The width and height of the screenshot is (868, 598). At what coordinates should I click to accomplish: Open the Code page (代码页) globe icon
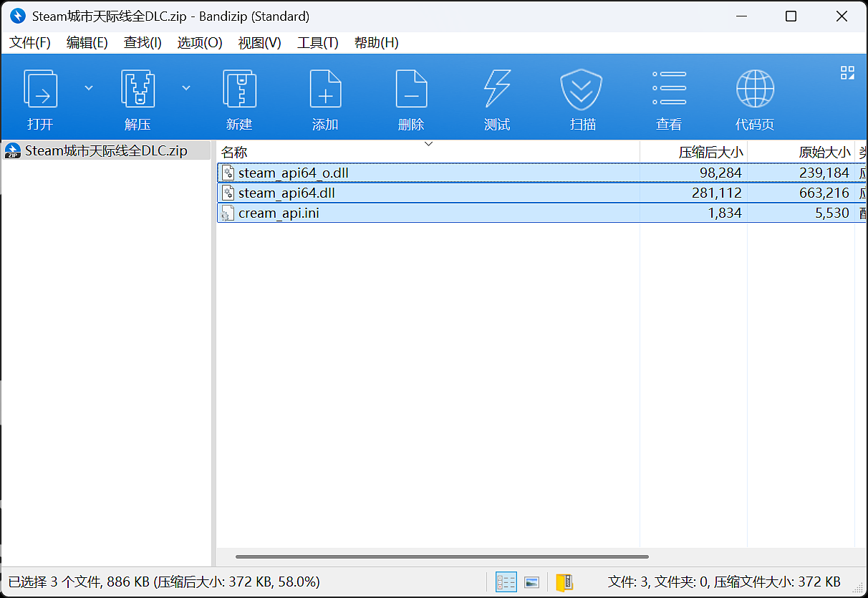click(755, 90)
